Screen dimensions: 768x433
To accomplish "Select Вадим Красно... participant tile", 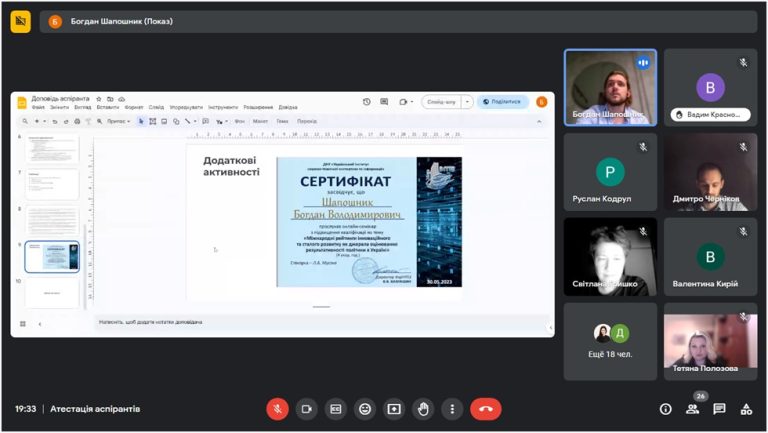I will pos(710,88).
